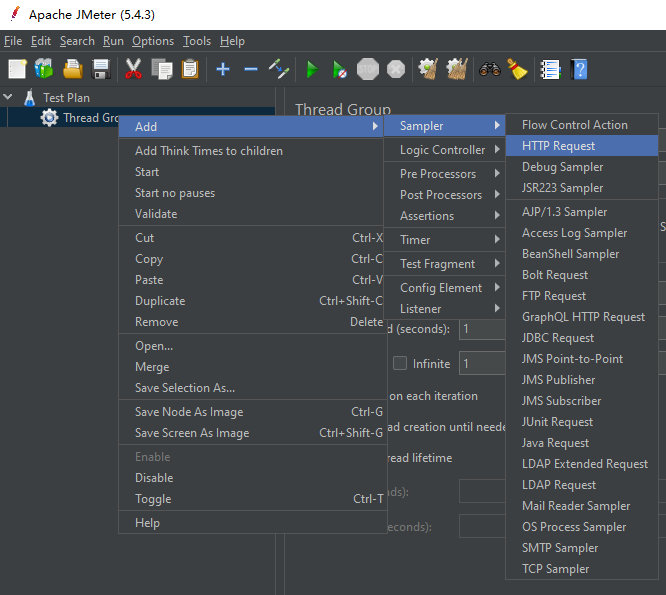This screenshot has height=595, width=666.
Task: Select Add Think Times to children
Action: (209, 151)
